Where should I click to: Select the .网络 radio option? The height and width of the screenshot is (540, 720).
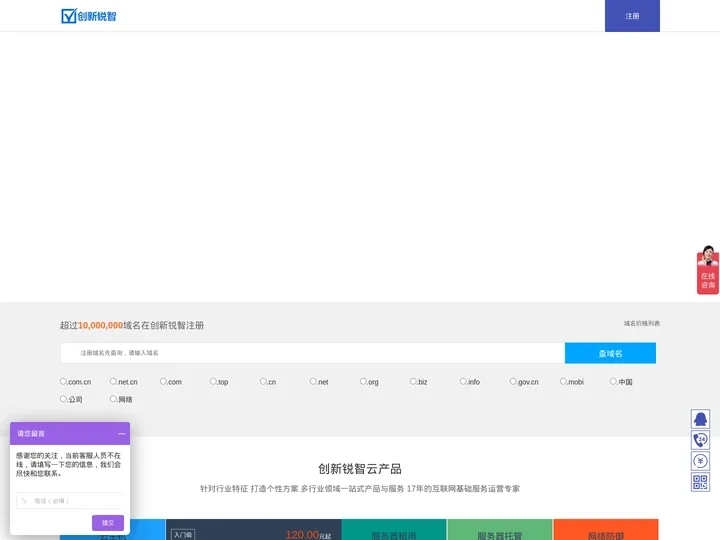113,399
